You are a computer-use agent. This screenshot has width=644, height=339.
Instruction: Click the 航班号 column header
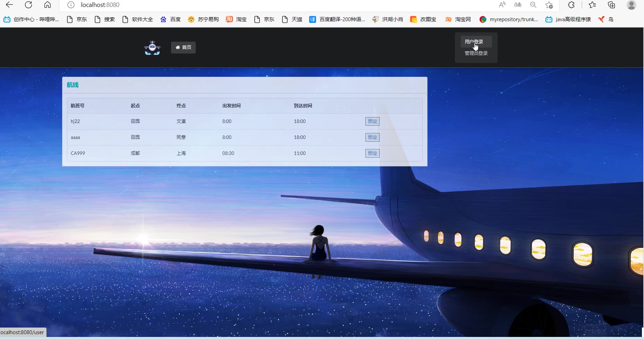pos(77,106)
